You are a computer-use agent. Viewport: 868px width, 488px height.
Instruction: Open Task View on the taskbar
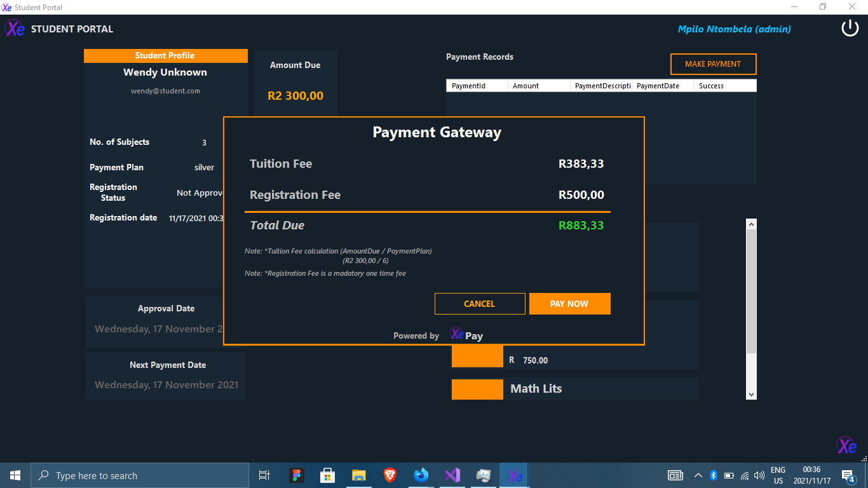point(264,475)
